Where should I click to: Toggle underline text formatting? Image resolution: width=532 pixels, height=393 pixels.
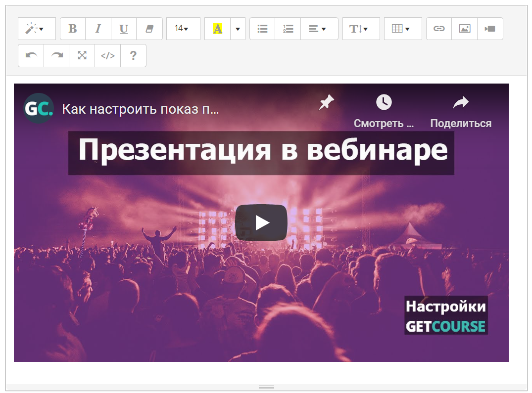click(x=124, y=29)
